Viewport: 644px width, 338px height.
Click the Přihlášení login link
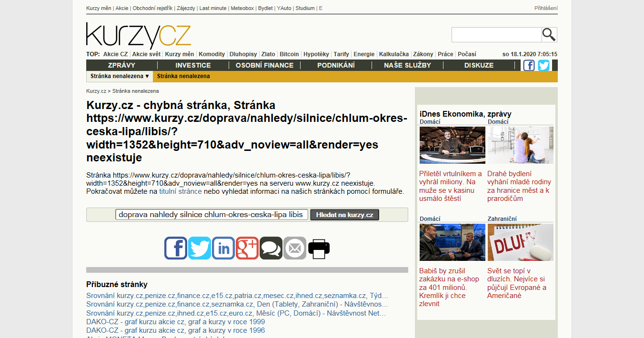pyautogui.click(x=546, y=8)
